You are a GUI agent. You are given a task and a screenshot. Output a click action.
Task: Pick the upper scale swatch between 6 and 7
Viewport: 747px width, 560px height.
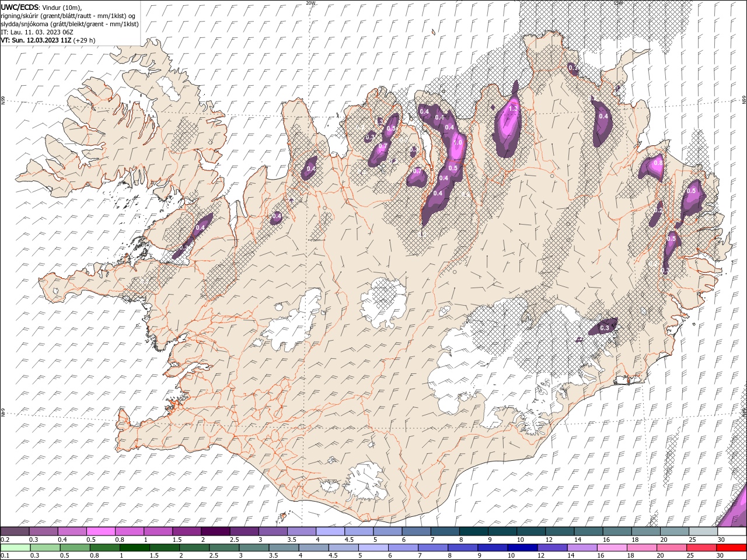coord(416,531)
